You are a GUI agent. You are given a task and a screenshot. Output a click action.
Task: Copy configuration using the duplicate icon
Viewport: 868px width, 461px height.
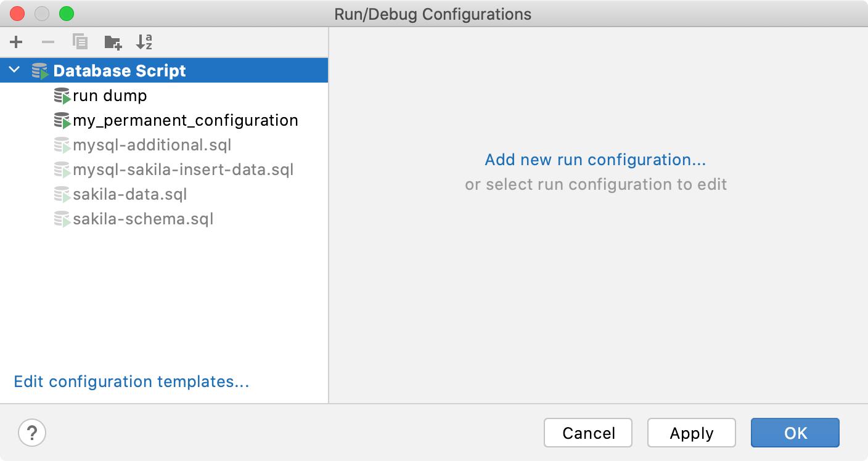pyautogui.click(x=80, y=42)
